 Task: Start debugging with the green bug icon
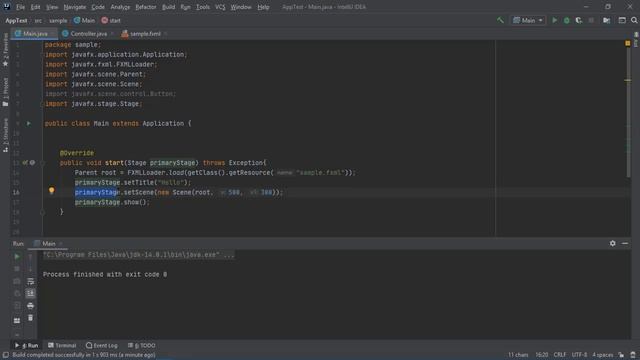[x=567, y=20]
